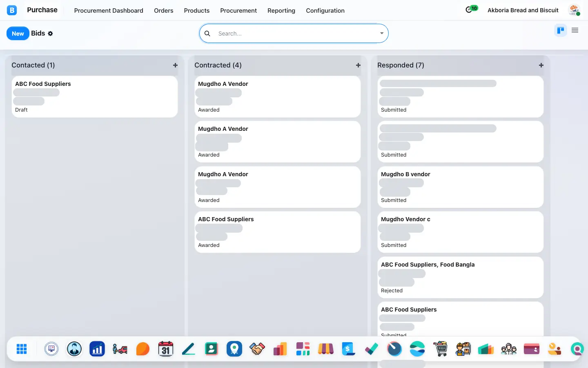Open the apps grid launcher in dock

pyautogui.click(x=22, y=349)
